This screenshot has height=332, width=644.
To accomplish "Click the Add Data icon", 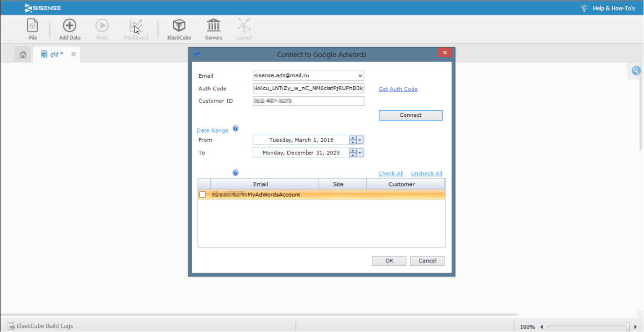I will click(x=70, y=25).
